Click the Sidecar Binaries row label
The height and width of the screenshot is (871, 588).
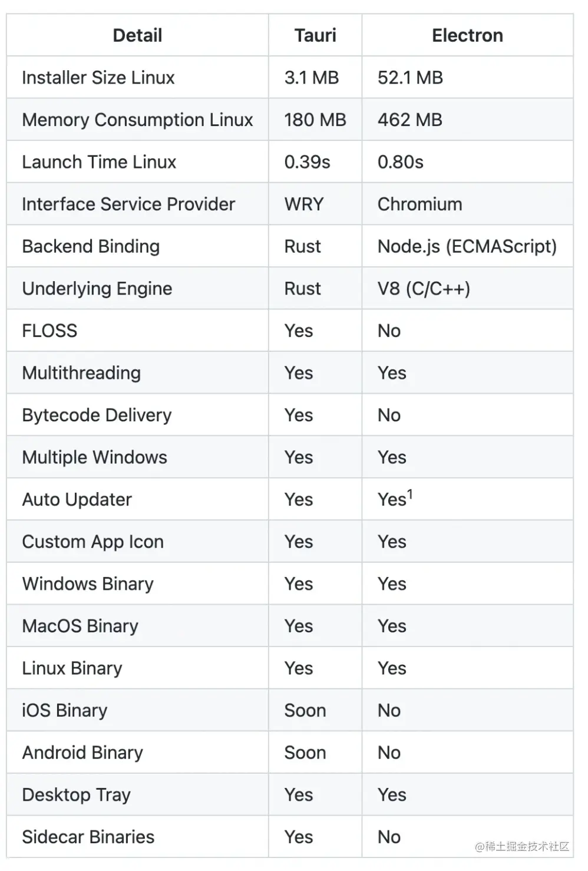coord(88,837)
